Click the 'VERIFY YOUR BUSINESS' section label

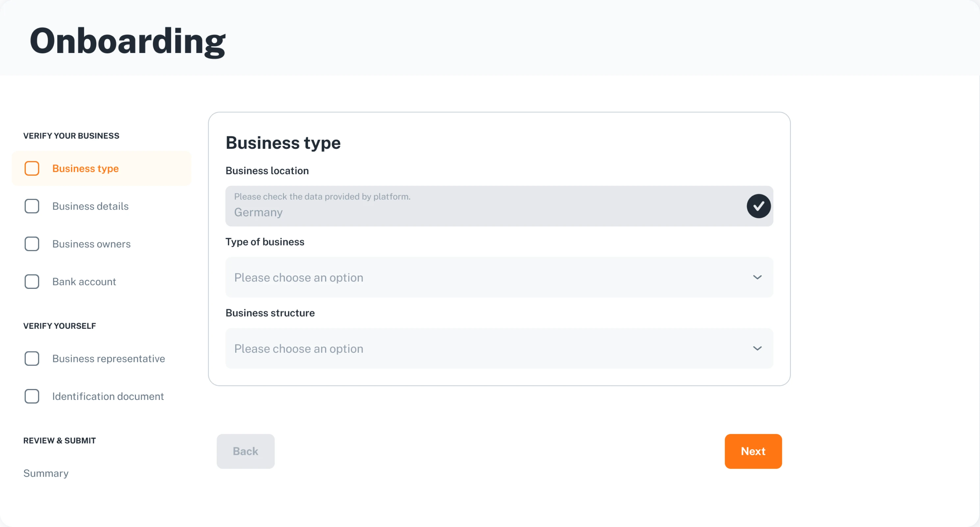click(x=71, y=136)
